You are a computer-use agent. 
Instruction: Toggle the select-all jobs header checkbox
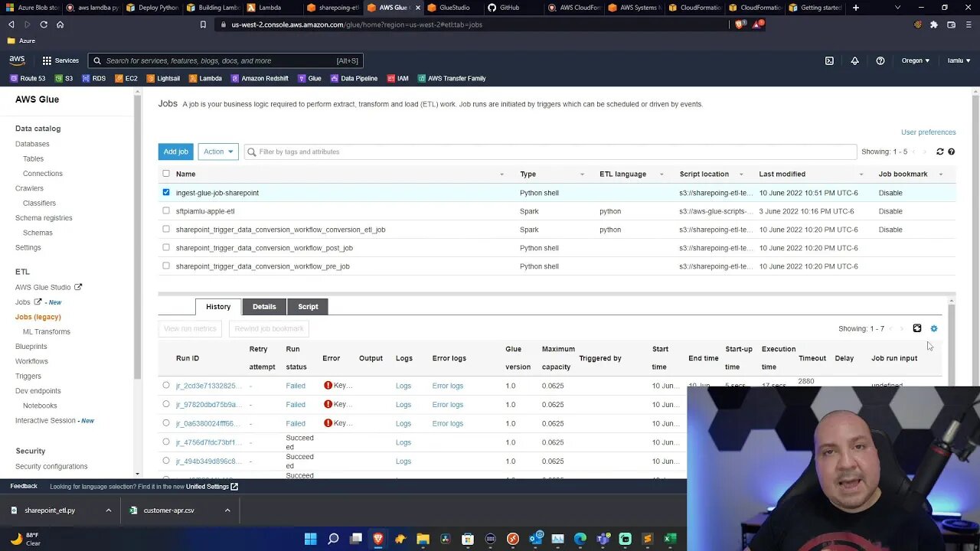tap(166, 174)
